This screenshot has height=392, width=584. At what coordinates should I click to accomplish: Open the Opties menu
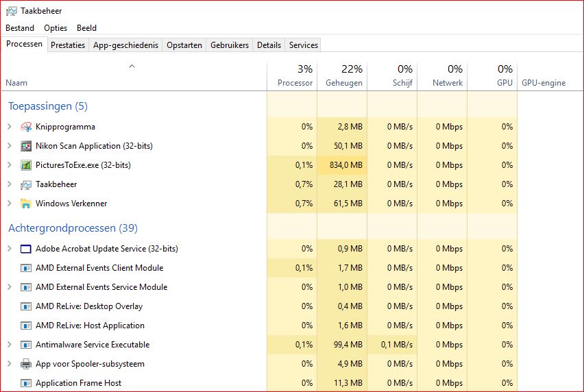pos(56,28)
